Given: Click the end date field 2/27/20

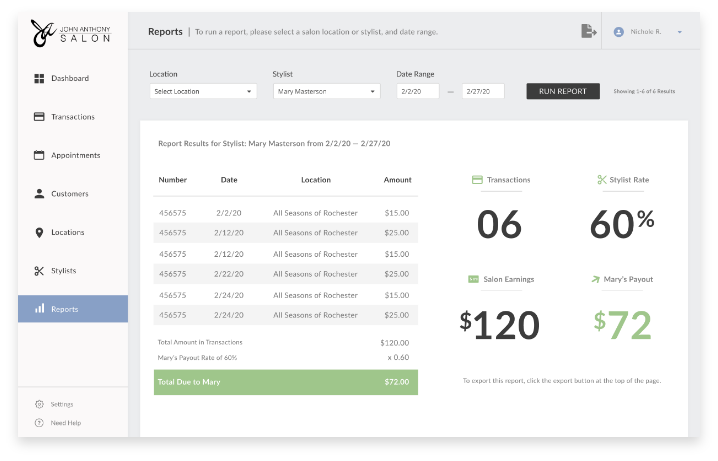Looking at the screenshot, I should click(x=483, y=91).
